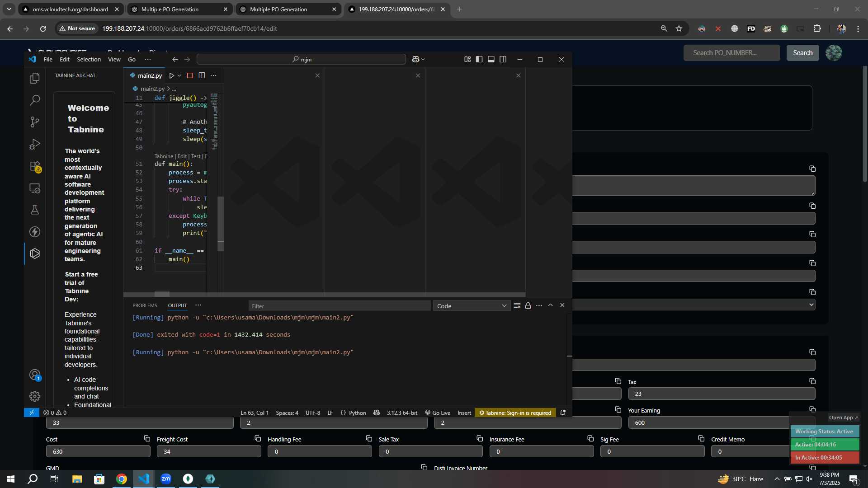Run the Python file with play button

[171, 75]
